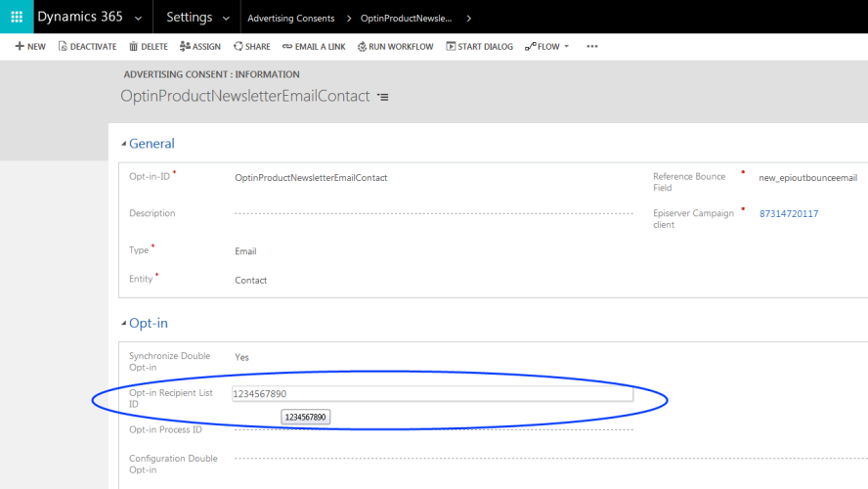Click the Assign users icon
Image resolution: width=868 pixels, height=489 pixels.
(185, 46)
